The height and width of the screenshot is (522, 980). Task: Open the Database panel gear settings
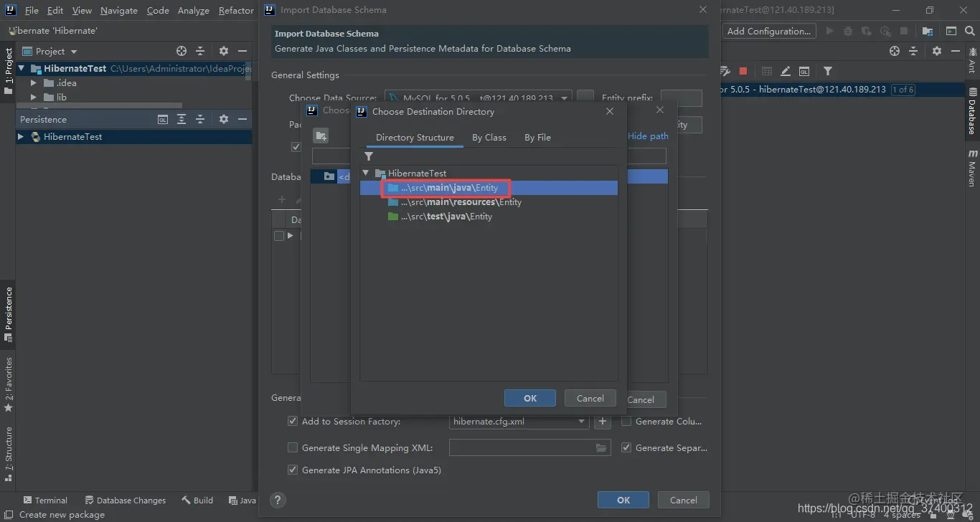coord(937,51)
